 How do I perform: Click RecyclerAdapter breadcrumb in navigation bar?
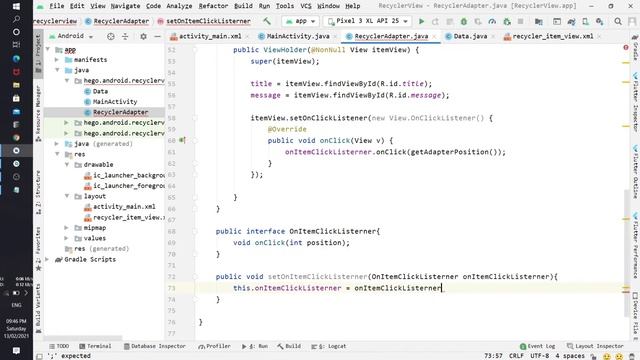tap(117, 21)
